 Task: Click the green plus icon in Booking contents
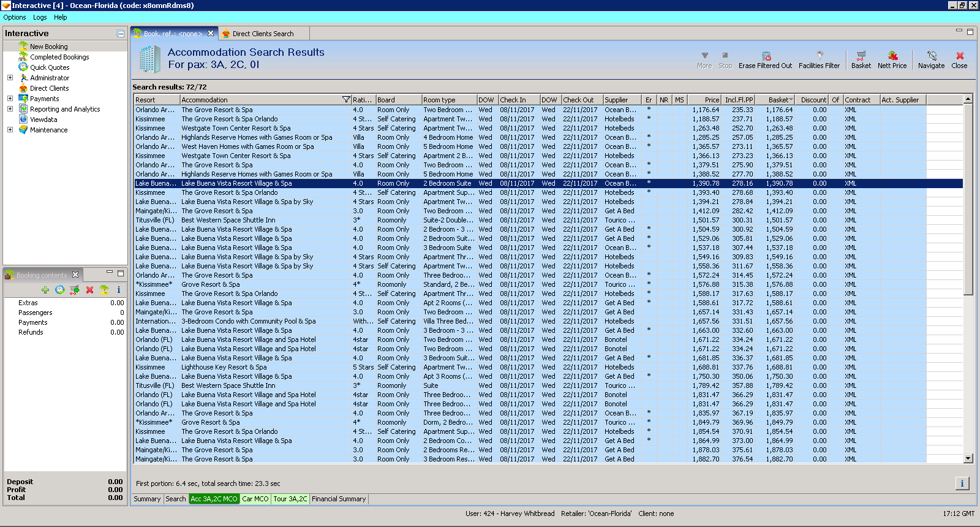click(x=45, y=290)
